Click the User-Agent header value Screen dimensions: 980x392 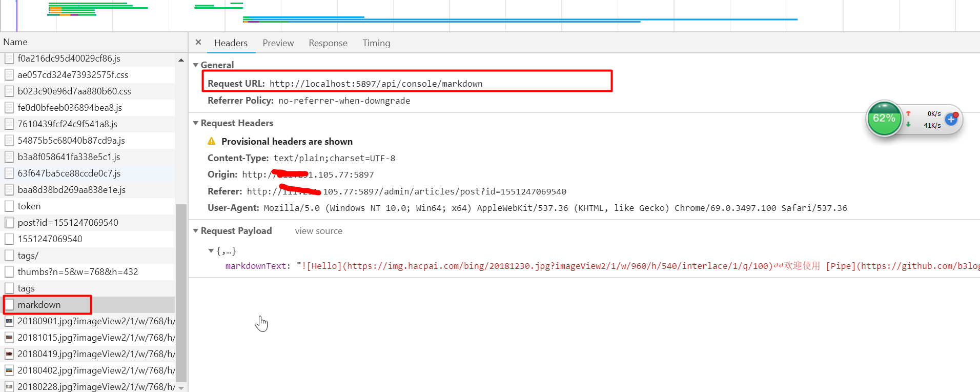pos(555,208)
